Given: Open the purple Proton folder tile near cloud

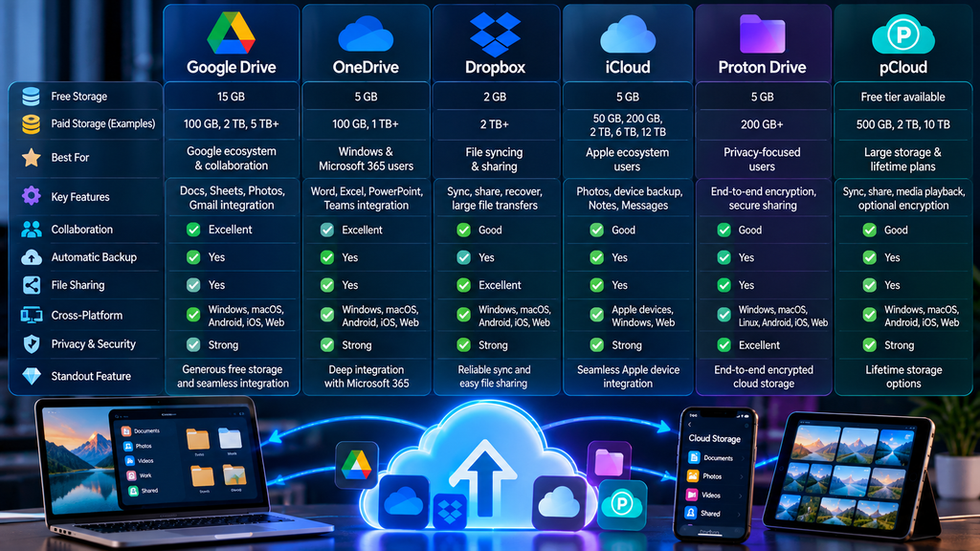Looking at the screenshot, I should [x=609, y=463].
